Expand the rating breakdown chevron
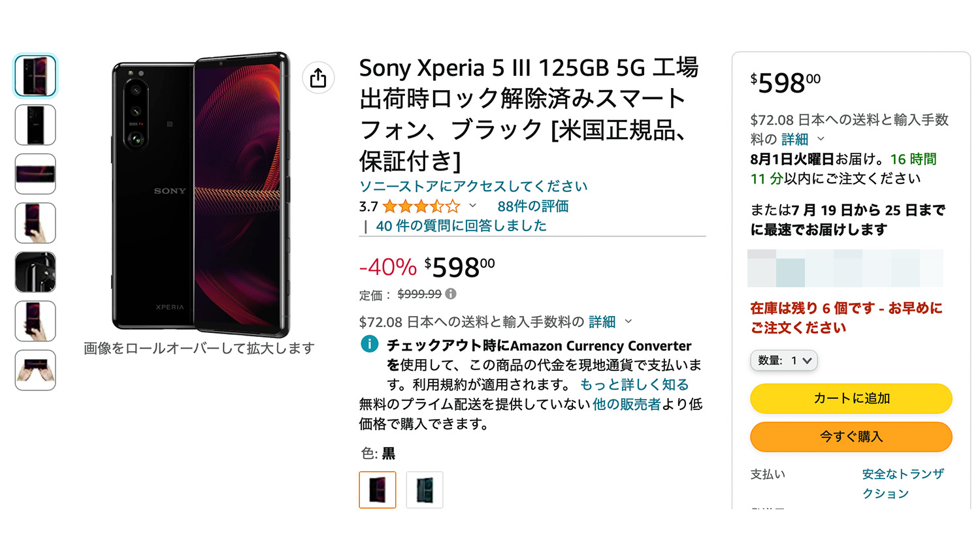 (473, 206)
